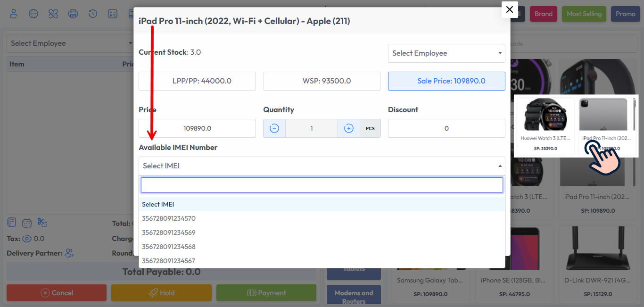Open the calculator icon in the toolbar
This screenshot has height=307, width=644.
[113, 14]
